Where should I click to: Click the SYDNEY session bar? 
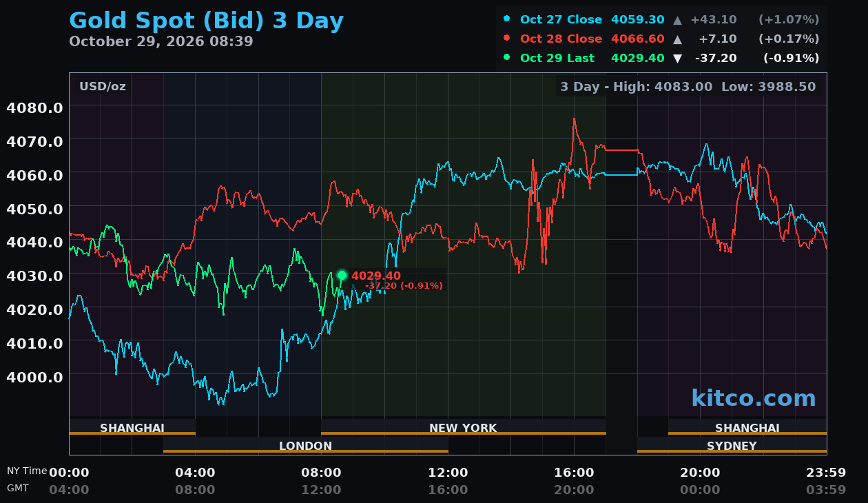pyautogui.click(x=732, y=445)
